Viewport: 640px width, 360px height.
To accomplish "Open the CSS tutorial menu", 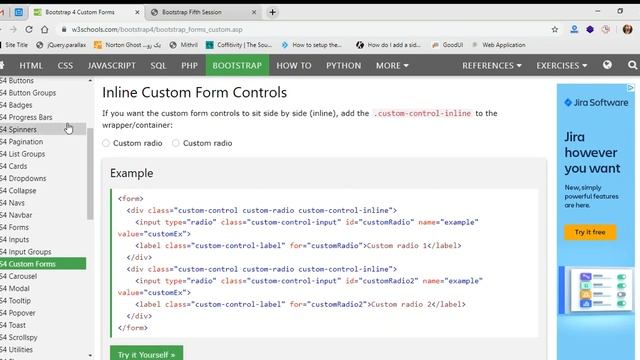I will click(x=65, y=65).
